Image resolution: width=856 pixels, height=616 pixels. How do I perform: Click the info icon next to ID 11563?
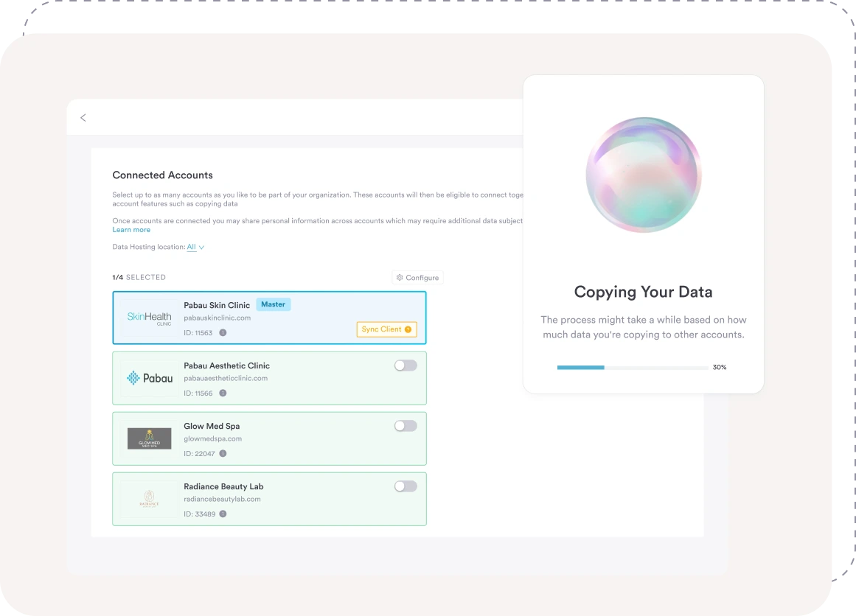pyautogui.click(x=223, y=333)
